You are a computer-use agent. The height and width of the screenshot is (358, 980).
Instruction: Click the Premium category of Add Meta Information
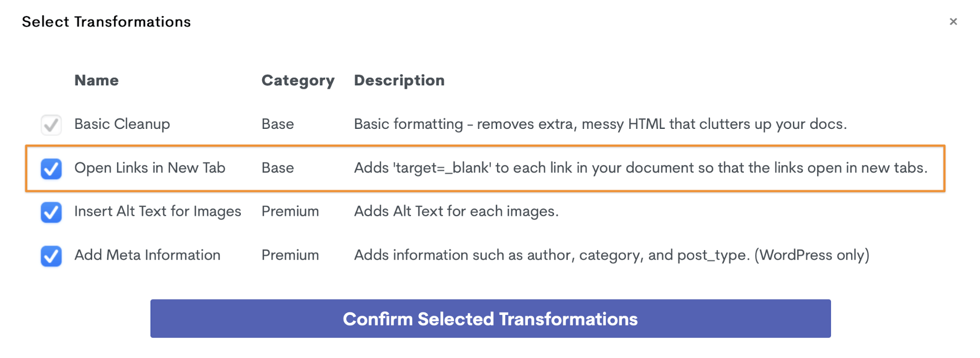[x=290, y=255]
